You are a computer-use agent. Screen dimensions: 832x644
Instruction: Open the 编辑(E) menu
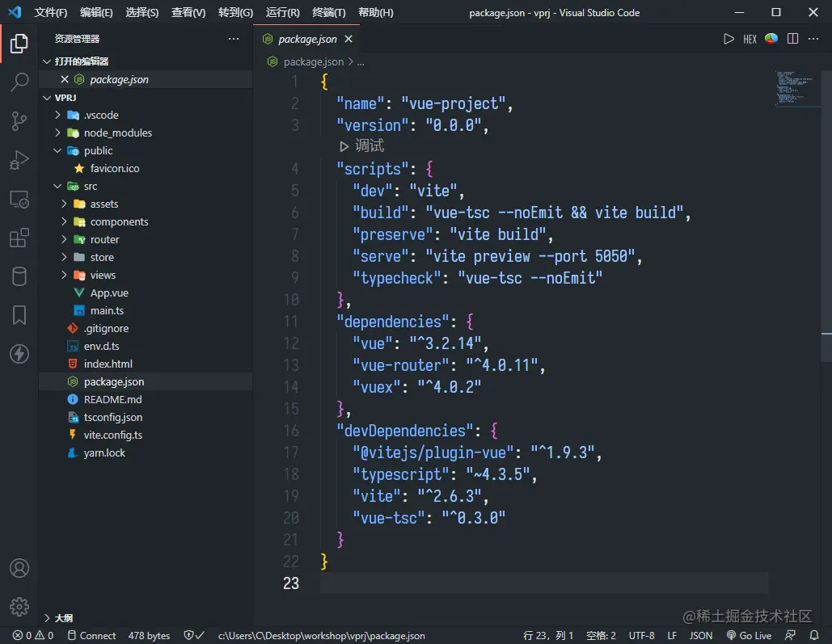tap(96, 12)
